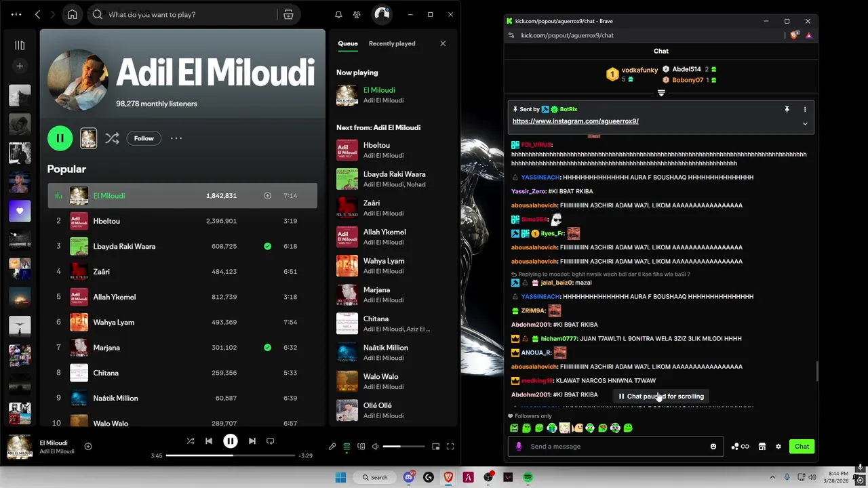This screenshot has width=868, height=488.
Task: Go back with Spotify's left arrow
Action: click(37, 14)
